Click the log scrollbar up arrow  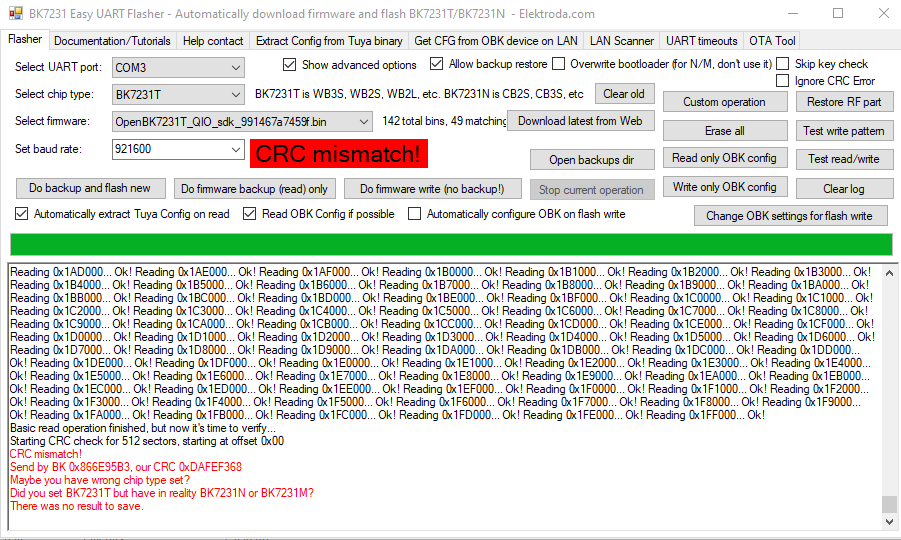(890, 273)
